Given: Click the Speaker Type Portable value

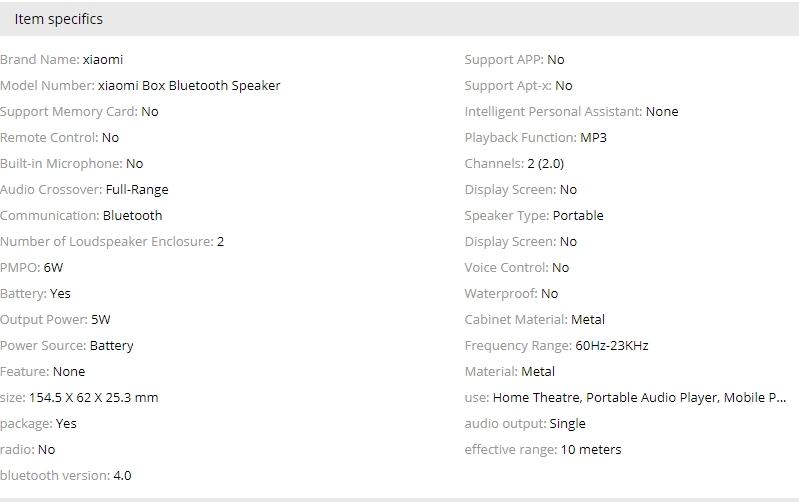Looking at the screenshot, I should coord(578,216).
